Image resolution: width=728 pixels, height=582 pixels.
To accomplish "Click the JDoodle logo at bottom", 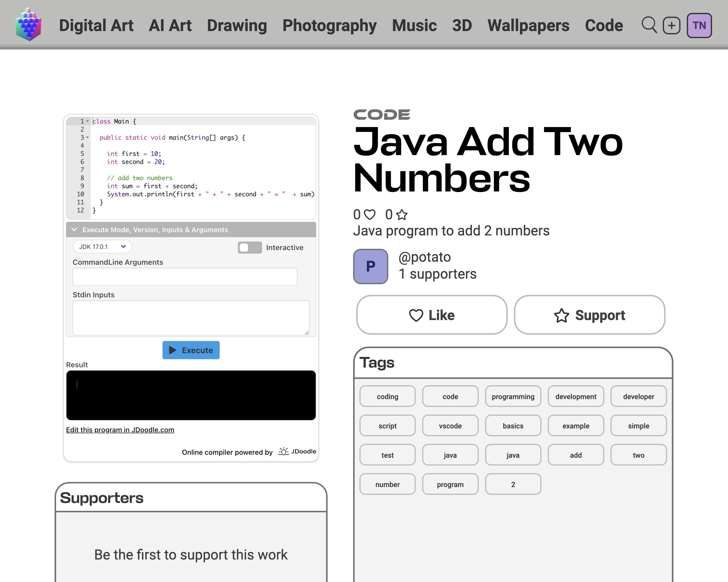I will coord(297,451).
